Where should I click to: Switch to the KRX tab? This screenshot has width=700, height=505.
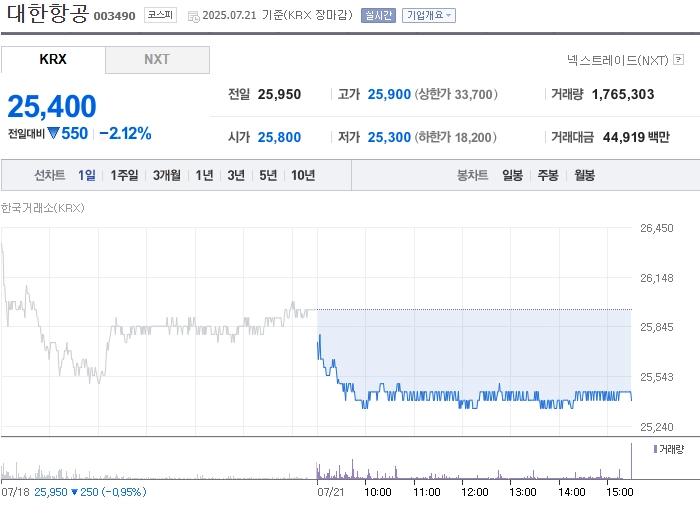pyautogui.click(x=53, y=59)
